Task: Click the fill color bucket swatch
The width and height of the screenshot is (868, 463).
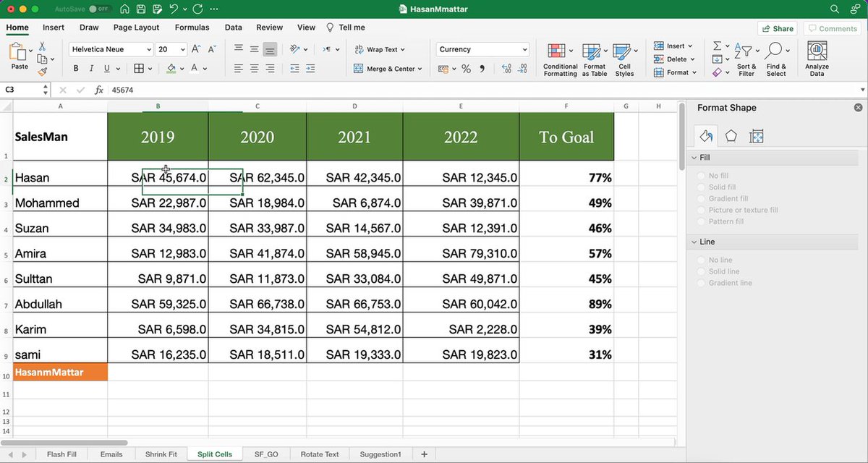Action: point(171,69)
